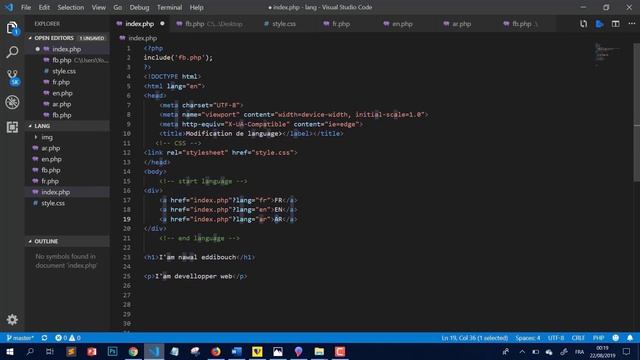Viewport: 640px width, 360px height.
Task: Open the Manage gear settings
Action: 12,319
